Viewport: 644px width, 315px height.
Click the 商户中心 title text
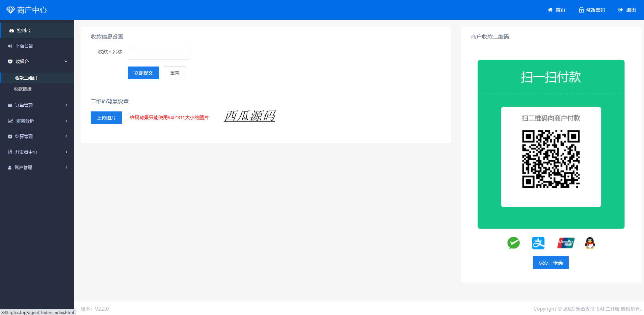click(x=32, y=10)
